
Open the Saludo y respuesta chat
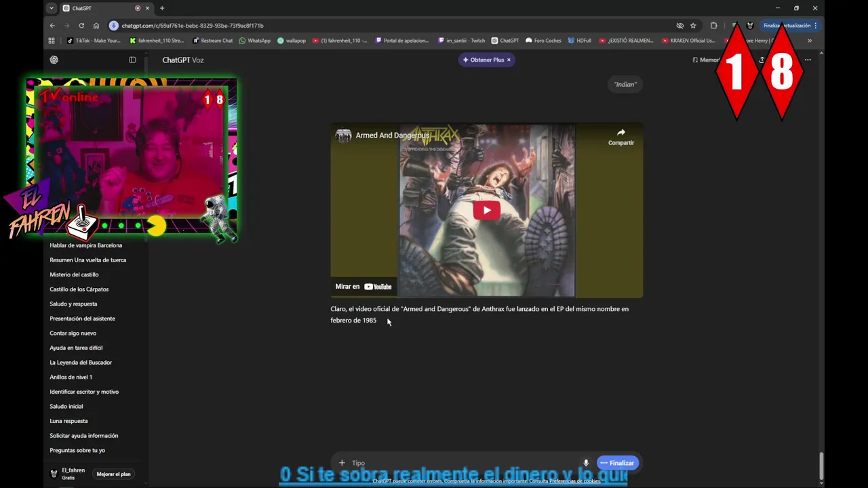coord(73,304)
